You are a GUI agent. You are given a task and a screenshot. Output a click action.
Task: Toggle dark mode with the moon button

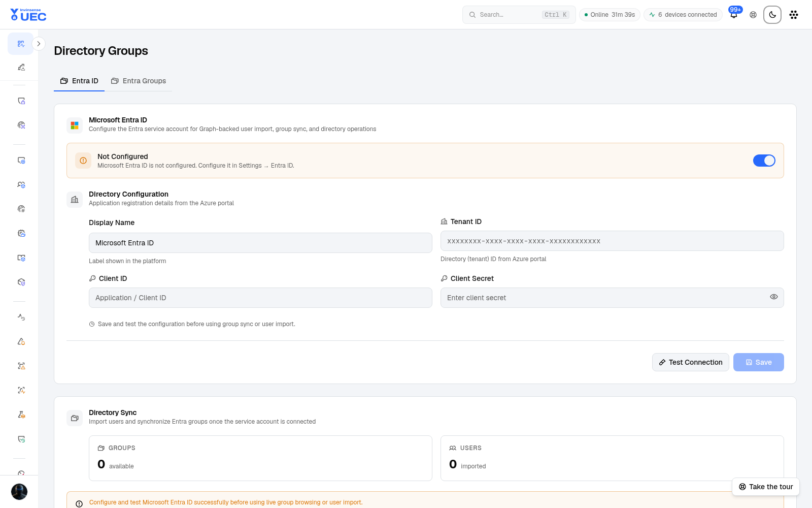pyautogui.click(x=772, y=15)
